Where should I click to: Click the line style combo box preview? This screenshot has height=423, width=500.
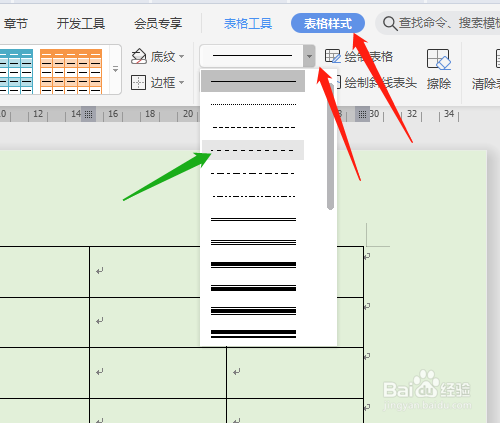pyautogui.click(x=252, y=56)
